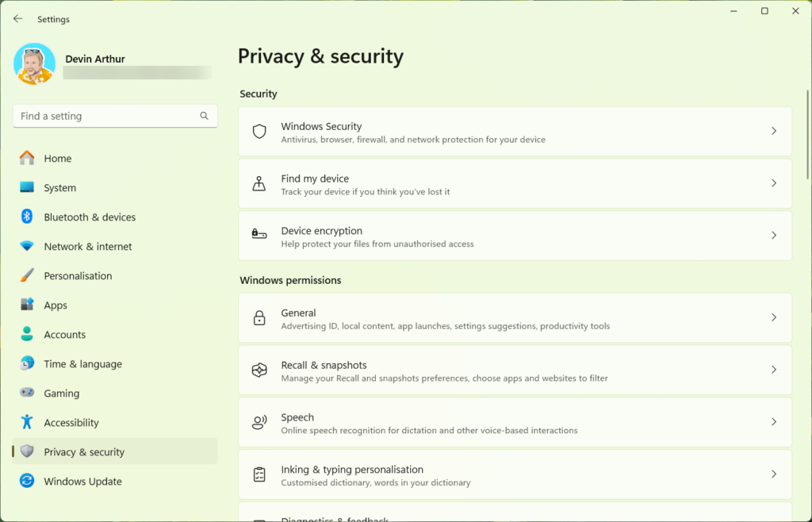Image resolution: width=812 pixels, height=522 pixels.
Task: Click Devin Arthur's profile picture
Action: click(34, 64)
